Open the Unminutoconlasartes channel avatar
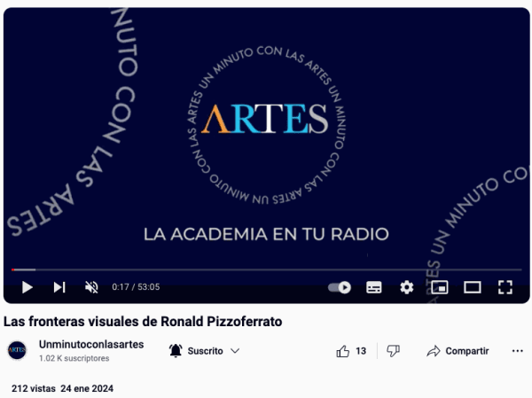This screenshot has width=532, height=398. [17, 350]
